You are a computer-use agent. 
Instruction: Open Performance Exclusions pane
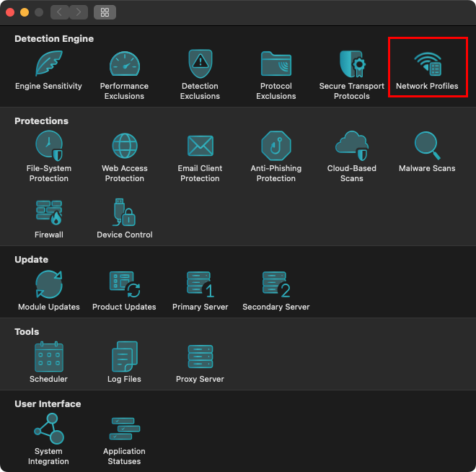coord(124,65)
